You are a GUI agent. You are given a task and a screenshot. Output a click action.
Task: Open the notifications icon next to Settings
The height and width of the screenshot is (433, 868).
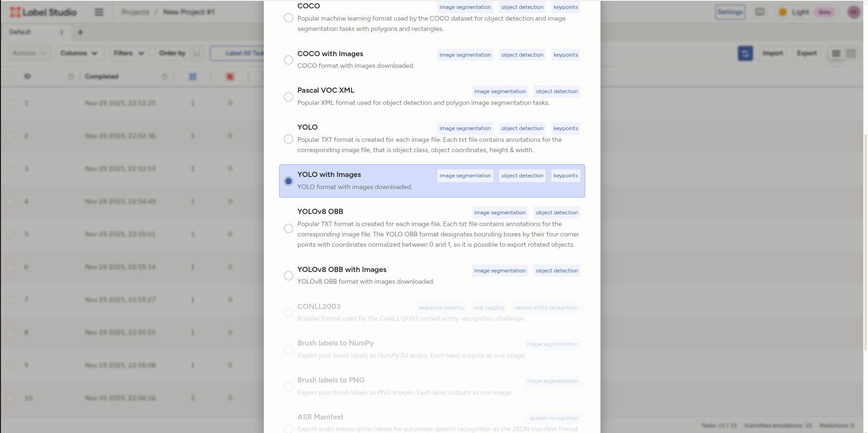coord(760,12)
